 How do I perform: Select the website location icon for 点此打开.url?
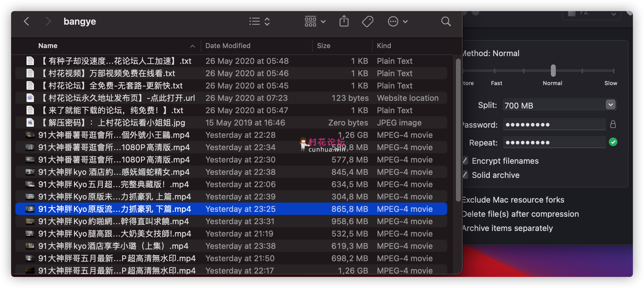pyautogui.click(x=30, y=98)
